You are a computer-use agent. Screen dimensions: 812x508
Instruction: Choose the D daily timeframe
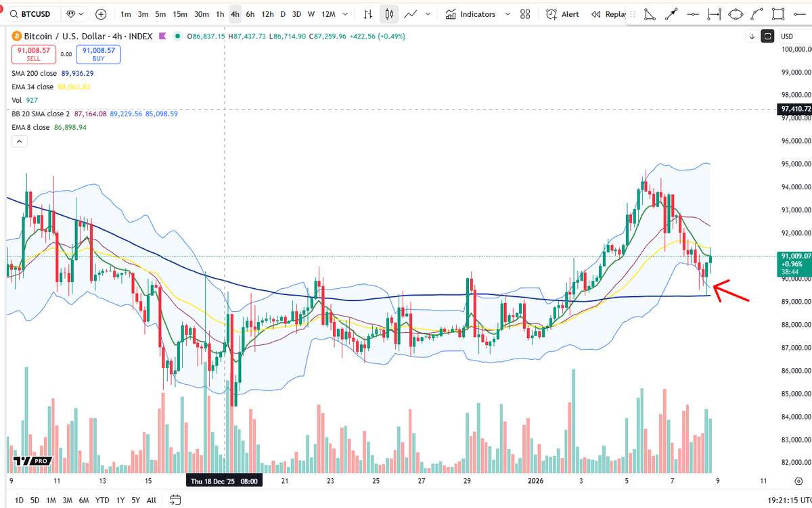pos(283,14)
